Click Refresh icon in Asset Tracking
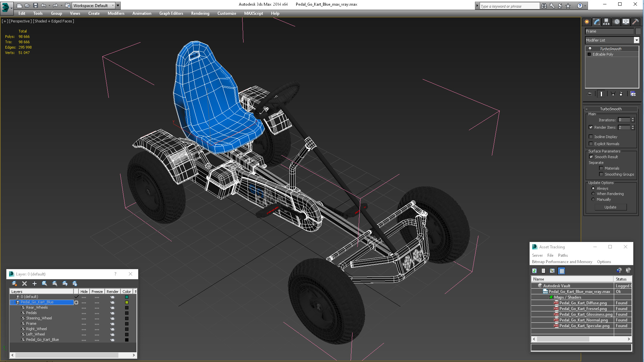 (x=534, y=271)
